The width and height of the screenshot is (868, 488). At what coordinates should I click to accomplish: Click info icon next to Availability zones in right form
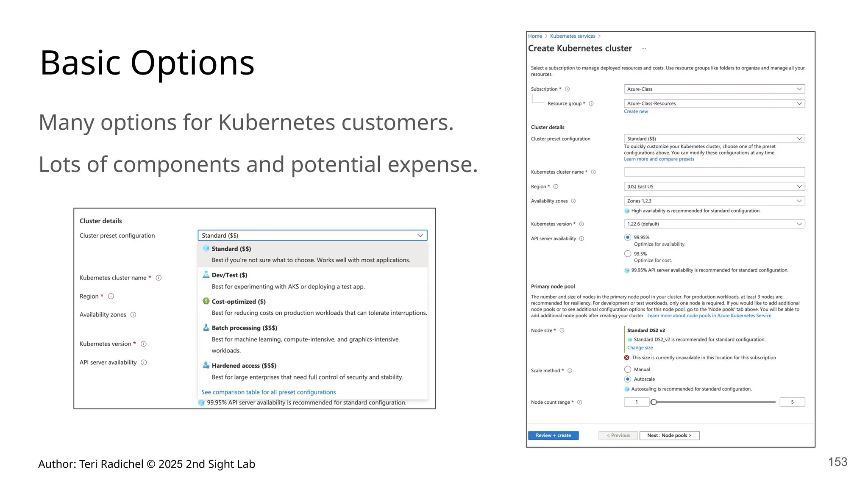pyautogui.click(x=573, y=201)
